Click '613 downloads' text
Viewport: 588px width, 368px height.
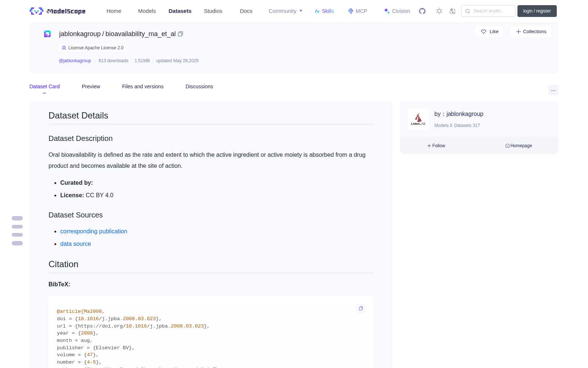tap(113, 61)
